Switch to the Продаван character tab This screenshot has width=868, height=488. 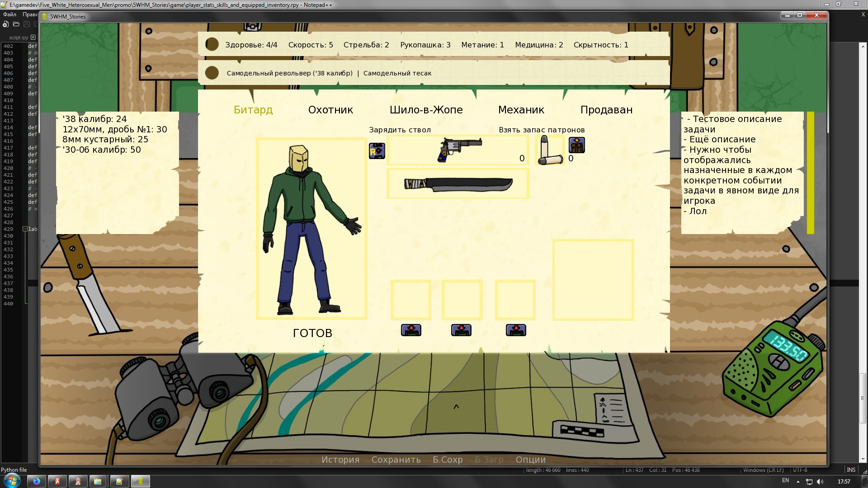pos(606,110)
